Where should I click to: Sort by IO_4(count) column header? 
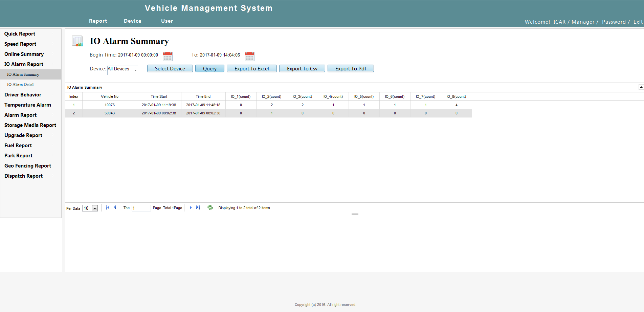(333, 96)
